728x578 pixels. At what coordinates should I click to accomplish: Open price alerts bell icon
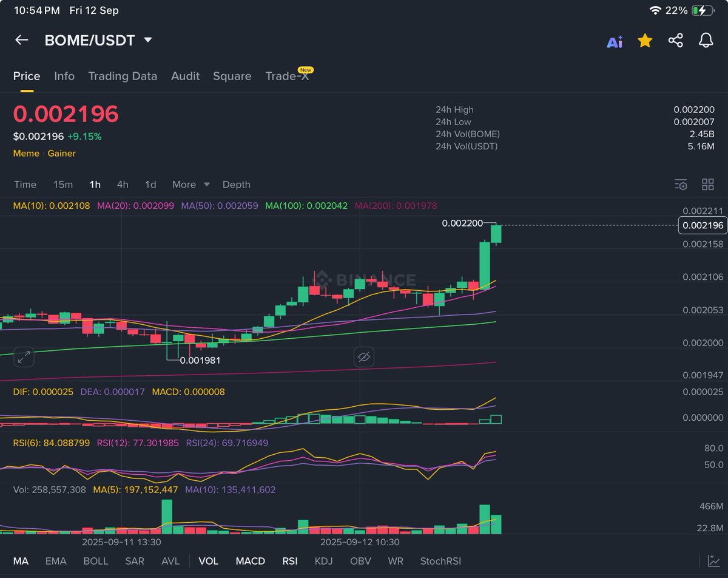tap(706, 41)
